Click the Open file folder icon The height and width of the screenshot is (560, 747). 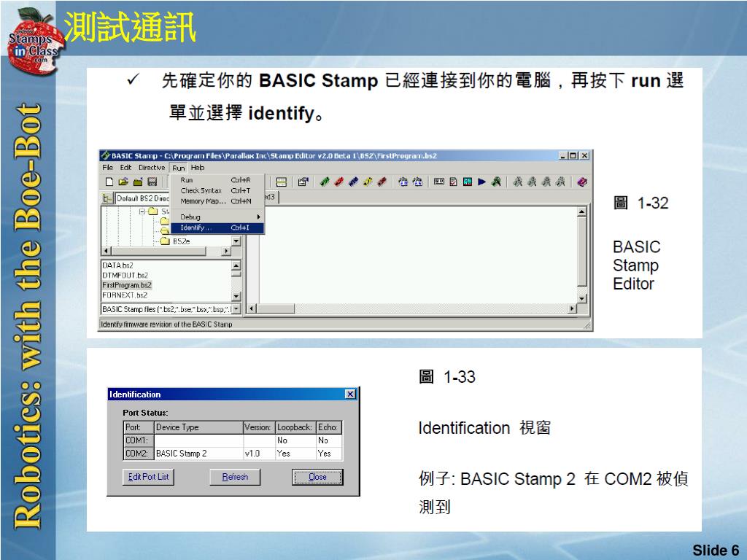coord(123,182)
